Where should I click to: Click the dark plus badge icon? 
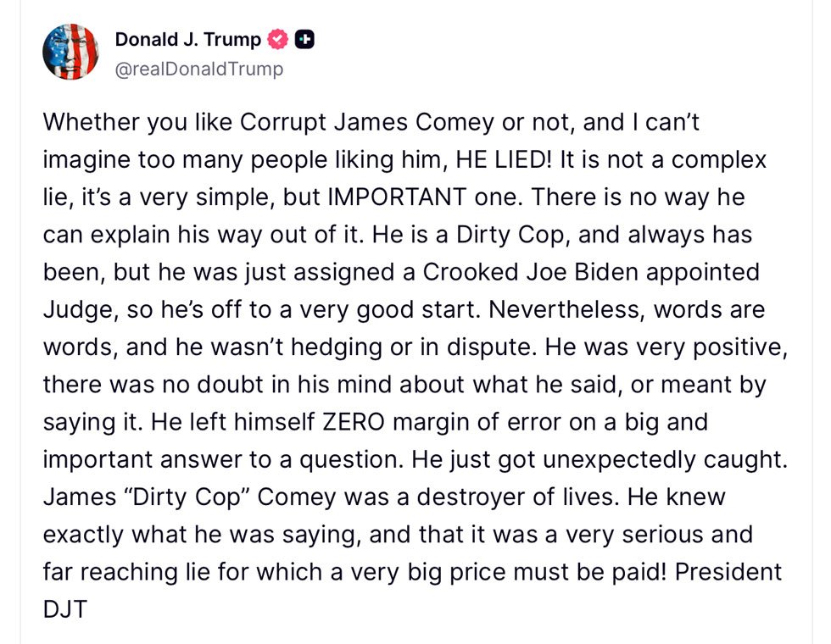pos(304,39)
